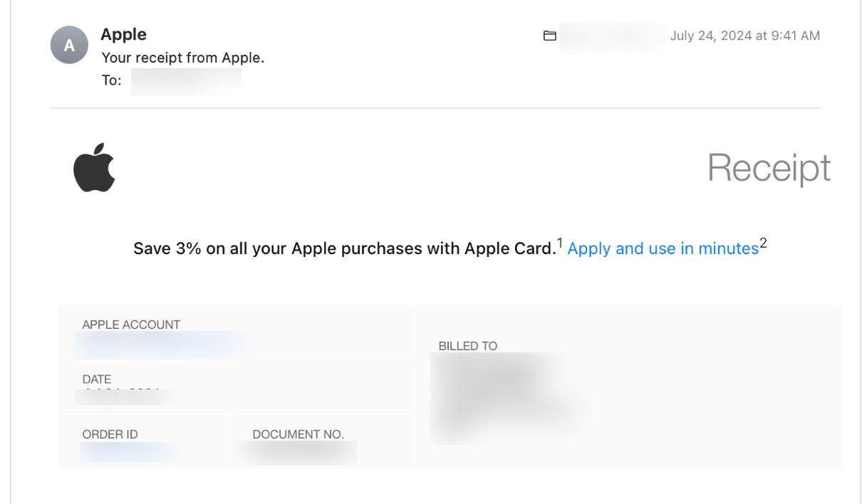Image resolution: width=862 pixels, height=504 pixels.
Task: Click the black Apple logo
Action: click(94, 168)
